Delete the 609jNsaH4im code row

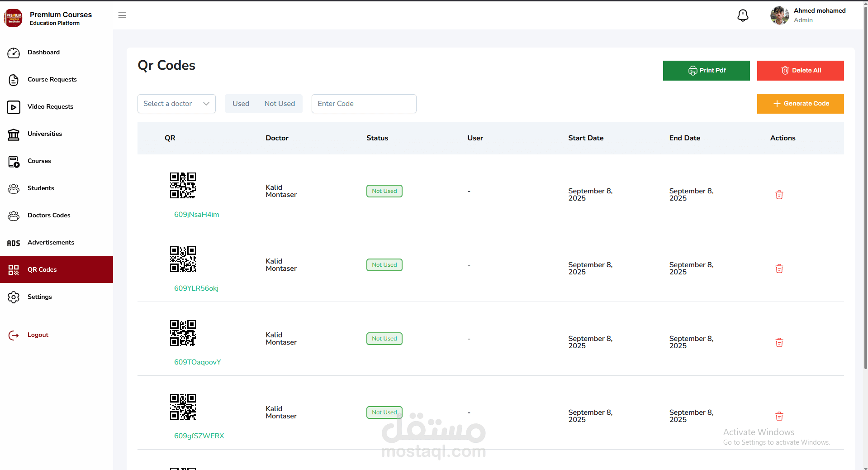pos(779,195)
